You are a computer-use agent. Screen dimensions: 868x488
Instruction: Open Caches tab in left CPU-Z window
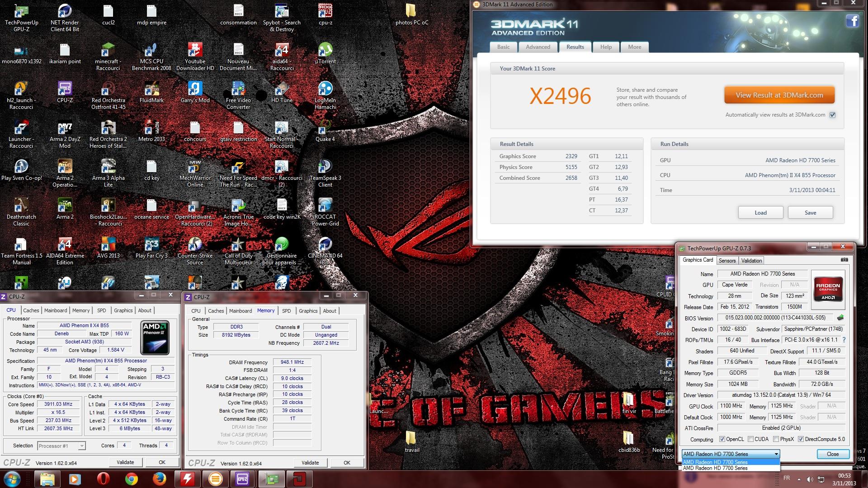pos(31,310)
